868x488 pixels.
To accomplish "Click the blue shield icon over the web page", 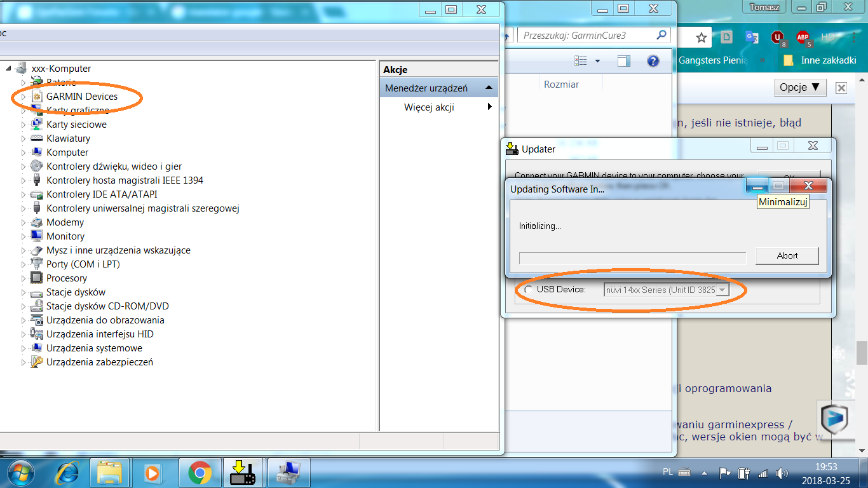I will point(834,418).
